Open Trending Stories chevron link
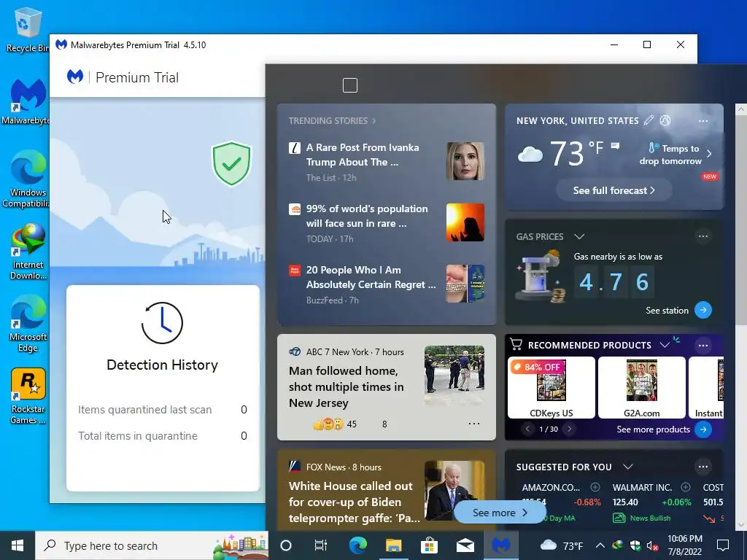The height and width of the screenshot is (560, 747). click(x=374, y=121)
